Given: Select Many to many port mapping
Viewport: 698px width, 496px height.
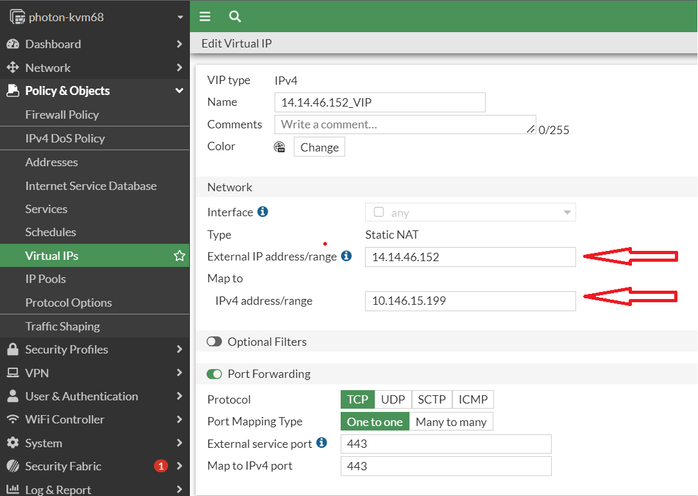Looking at the screenshot, I should pyautogui.click(x=451, y=422).
